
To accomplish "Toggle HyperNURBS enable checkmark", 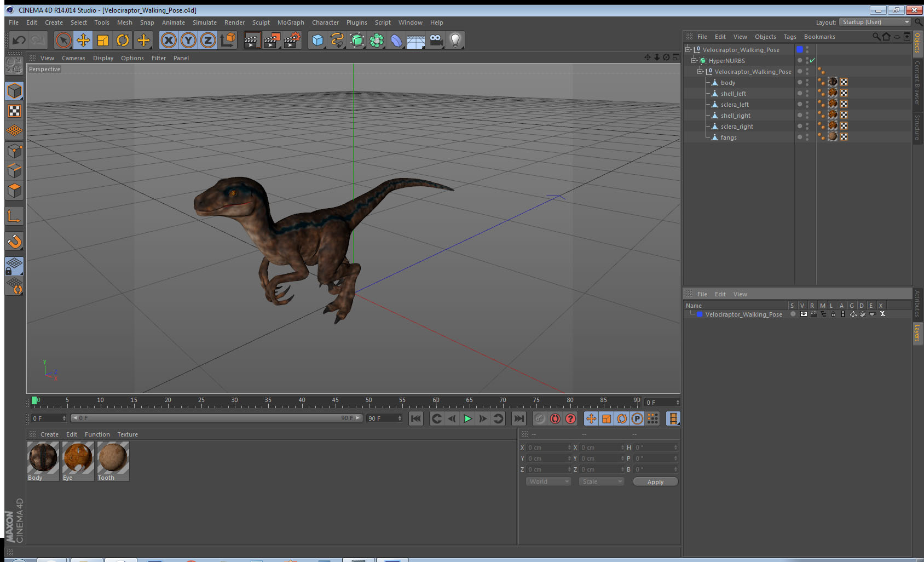I will pos(812,60).
